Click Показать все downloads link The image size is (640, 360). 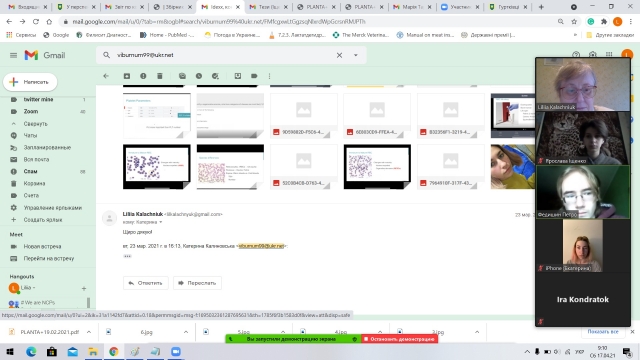[x=603, y=332]
